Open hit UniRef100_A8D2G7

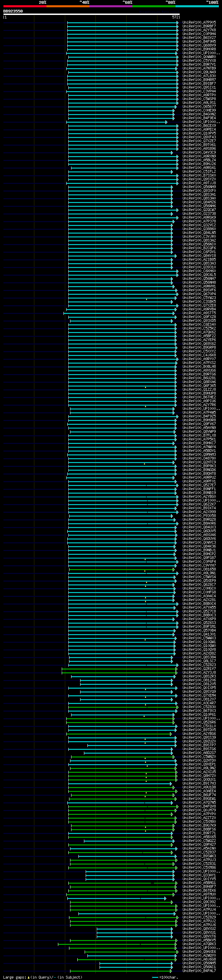click(x=199, y=753)
